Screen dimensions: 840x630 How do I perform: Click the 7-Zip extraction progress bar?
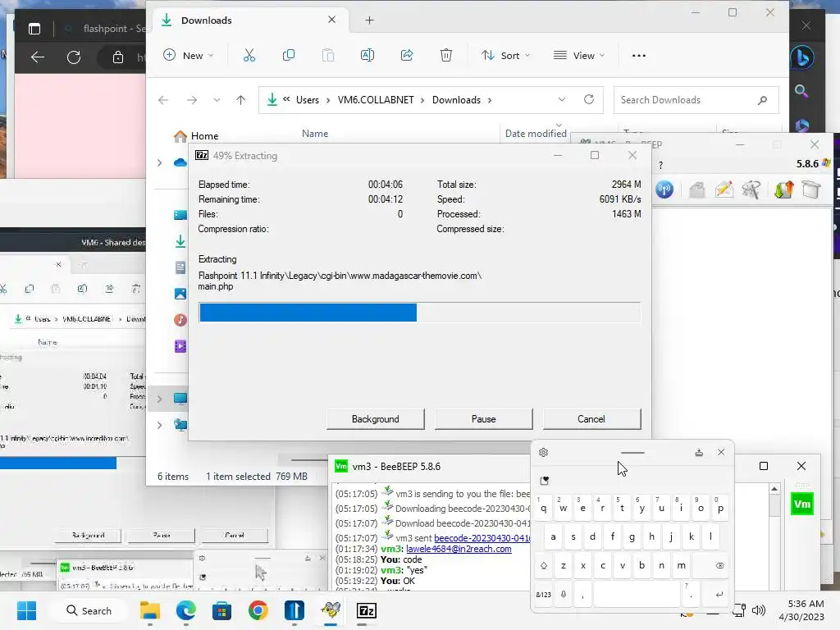(x=419, y=313)
